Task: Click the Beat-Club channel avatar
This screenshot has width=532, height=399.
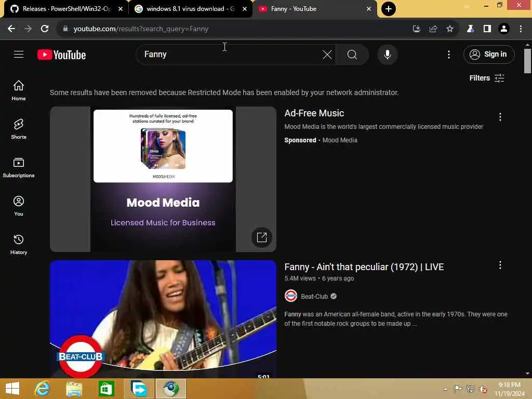Action: coord(291,296)
